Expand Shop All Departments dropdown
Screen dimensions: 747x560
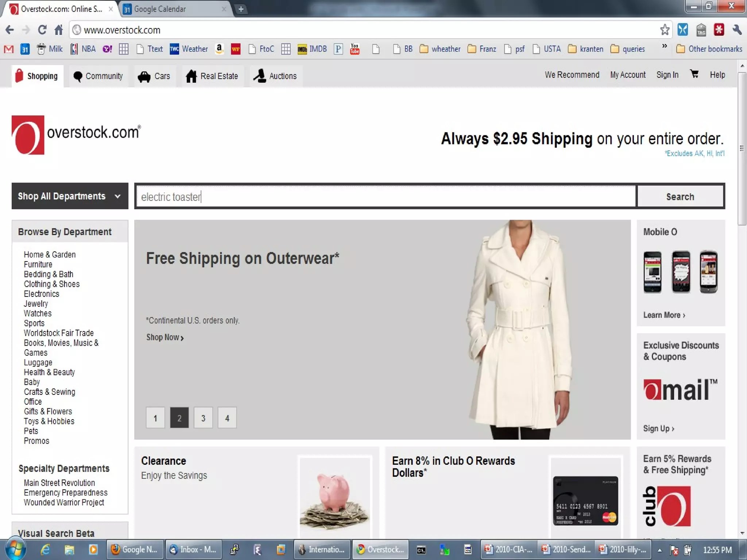[70, 196]
